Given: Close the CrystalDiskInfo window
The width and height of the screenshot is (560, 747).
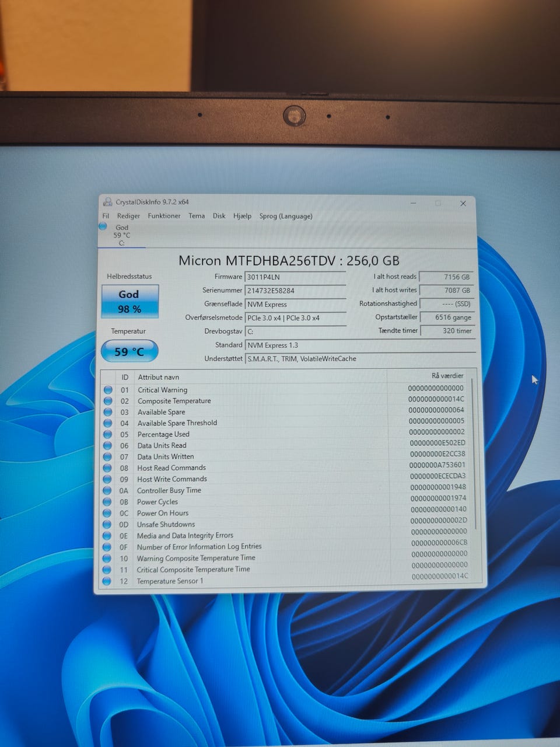Looking at the screenshot, I should tap(463, 204).
